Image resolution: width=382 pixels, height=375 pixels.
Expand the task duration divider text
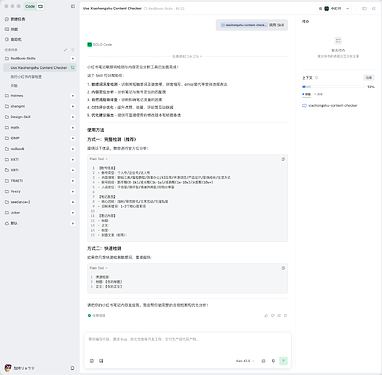click(187, 56)
